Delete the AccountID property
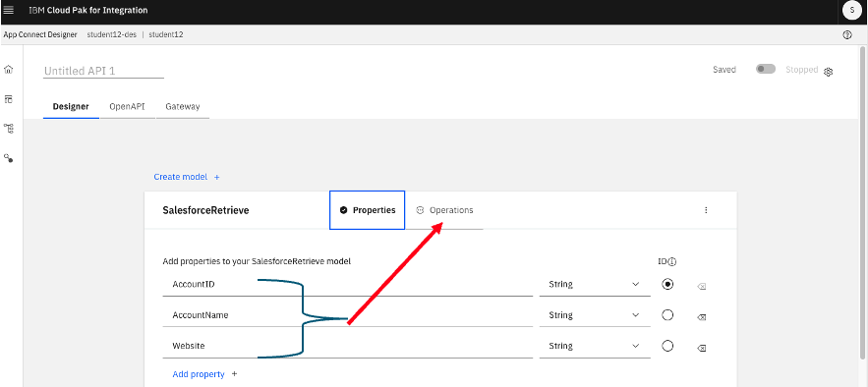This screenshot has height=387, width=868. click(702, 287)
